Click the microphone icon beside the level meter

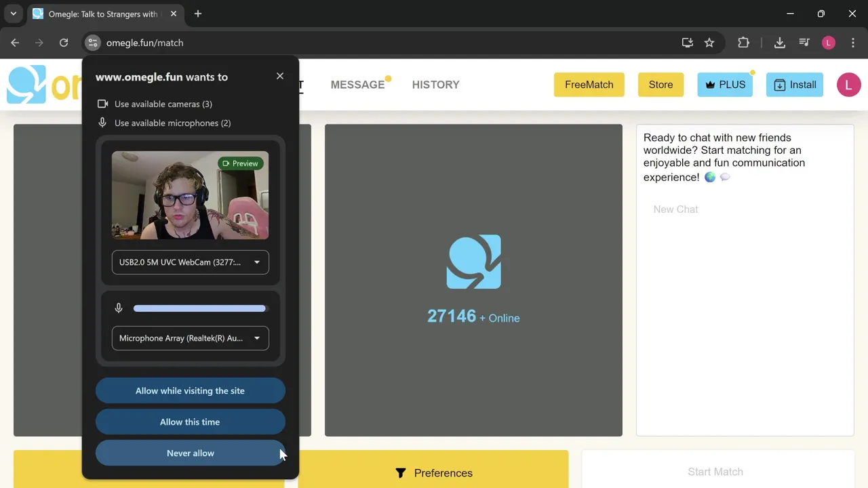(x=119, y=308)
